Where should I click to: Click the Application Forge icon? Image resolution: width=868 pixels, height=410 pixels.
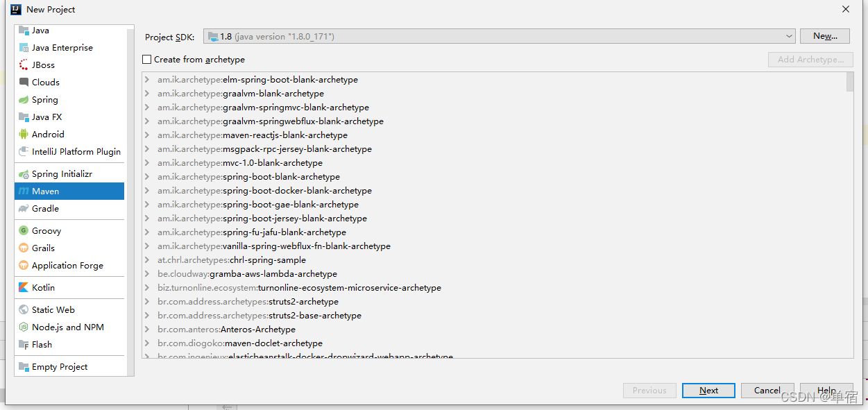point(24,266)
